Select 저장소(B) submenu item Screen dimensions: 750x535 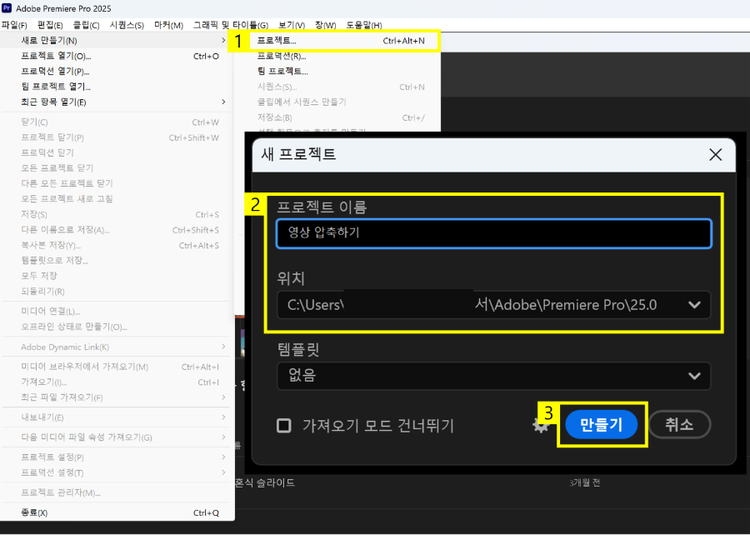(337, 117)
